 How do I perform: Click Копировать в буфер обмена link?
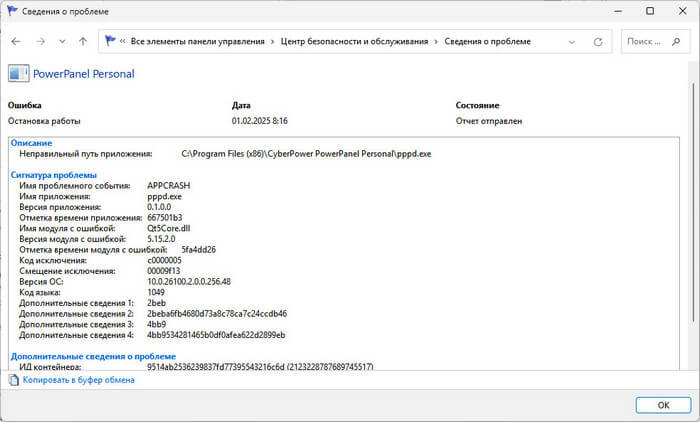(79, 380)
